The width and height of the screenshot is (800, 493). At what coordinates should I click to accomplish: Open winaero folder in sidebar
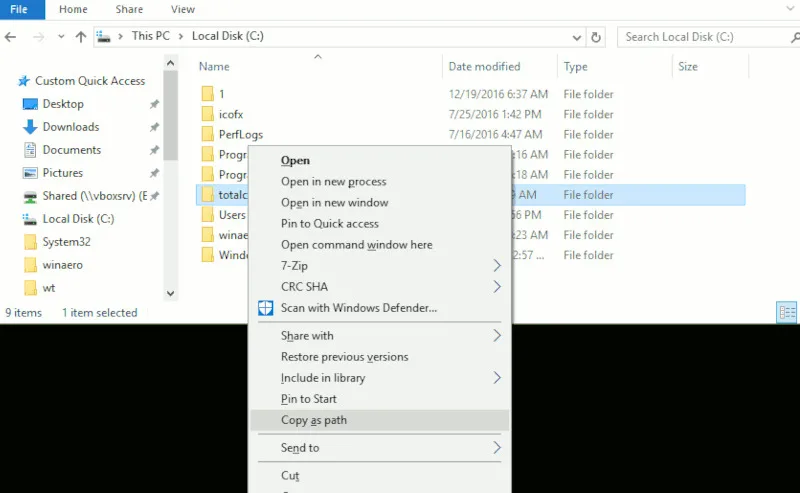(62, 264)
